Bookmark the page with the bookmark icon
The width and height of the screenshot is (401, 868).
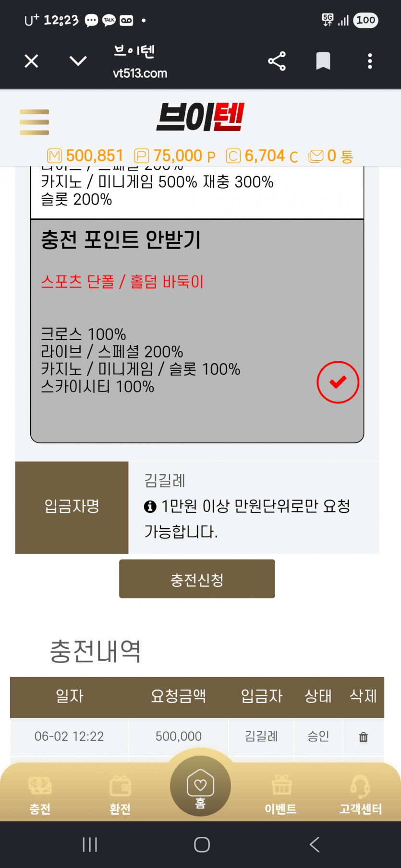click(323, 61)
